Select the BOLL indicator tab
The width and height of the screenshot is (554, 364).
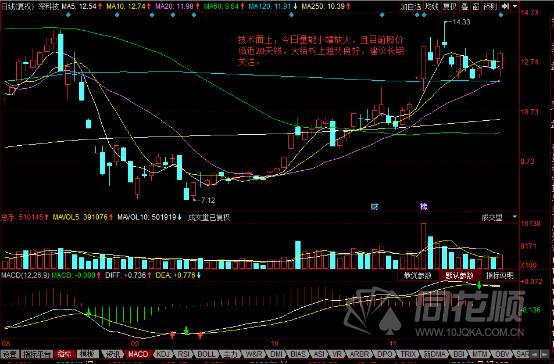[x=206, y=354]
